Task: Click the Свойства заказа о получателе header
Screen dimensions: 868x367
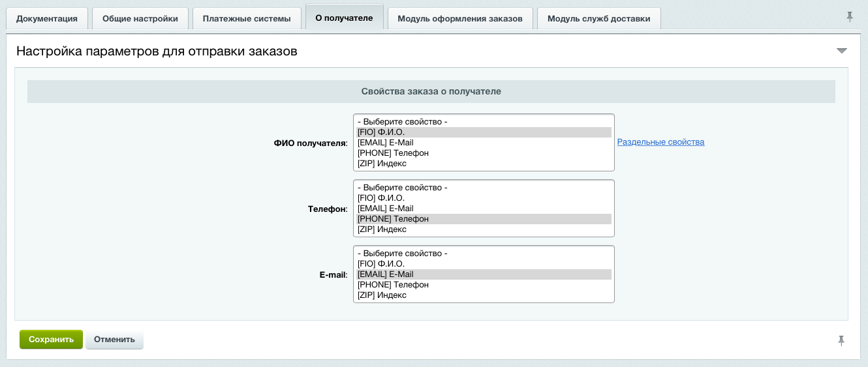Action: pyautogui.click(x=431, y=91)
